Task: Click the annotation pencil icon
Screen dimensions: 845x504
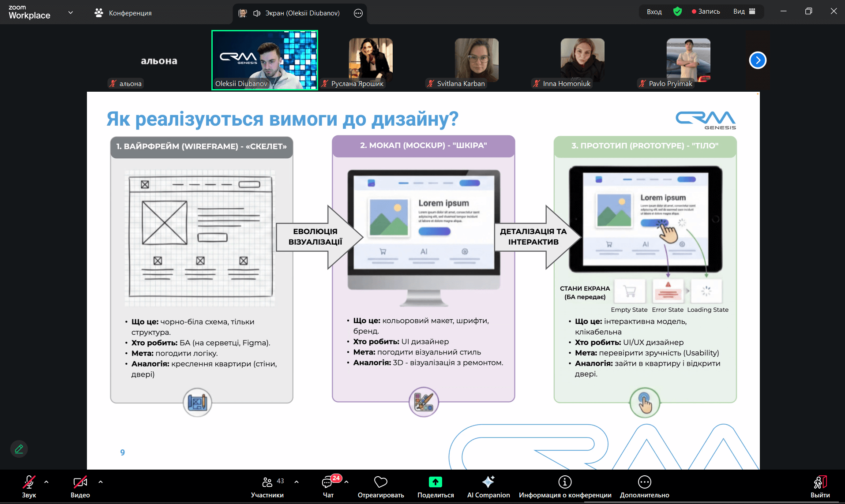Action: click(x=19, y=449)
